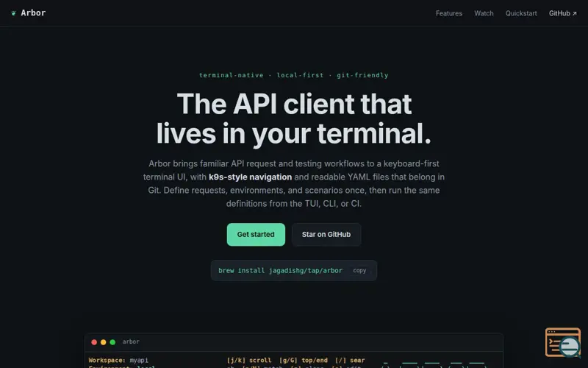The height and width of the screenshot is (368, 588).
Task: Open the floating terminal search widget icon
Action: point(563,342)
